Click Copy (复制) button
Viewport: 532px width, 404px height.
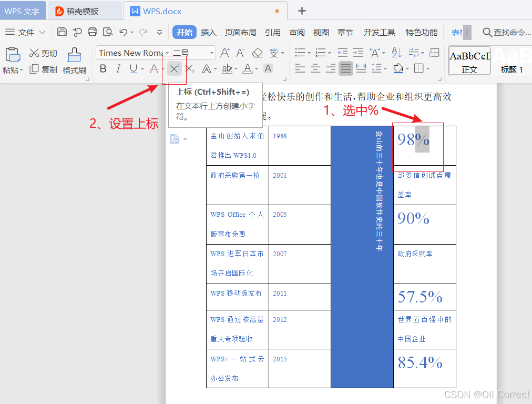pyautogui.click(x=43, y=69)
